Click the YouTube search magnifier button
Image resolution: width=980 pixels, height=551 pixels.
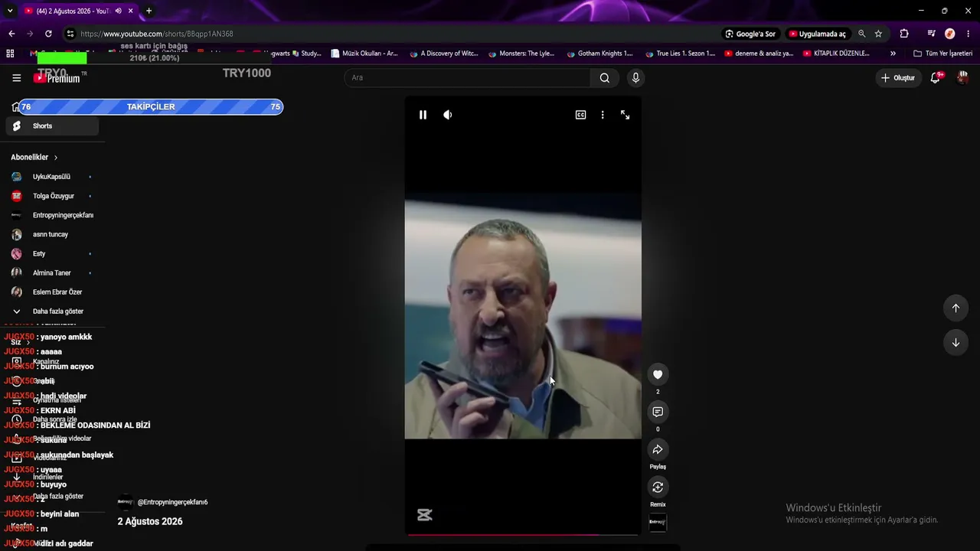pyautogui.click(x=605, y=77)
